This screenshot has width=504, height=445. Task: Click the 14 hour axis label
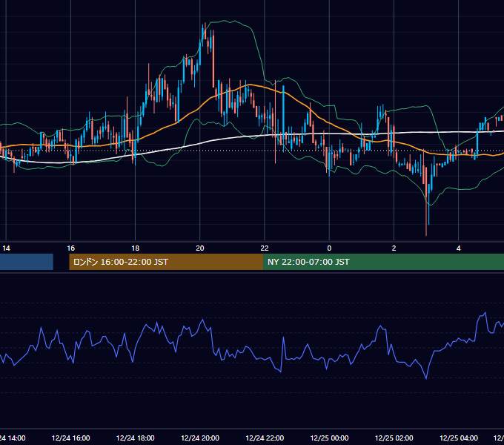pos(6,248)
